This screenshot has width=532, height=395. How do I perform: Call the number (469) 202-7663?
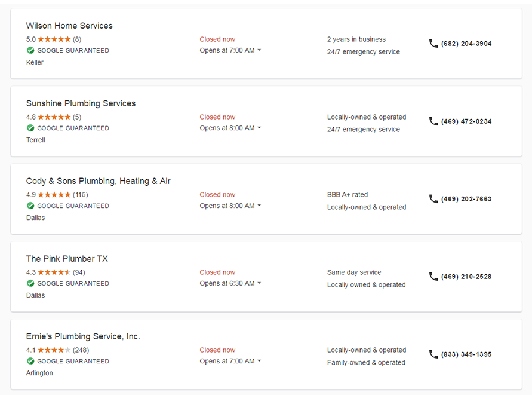[x=466, y=199]
